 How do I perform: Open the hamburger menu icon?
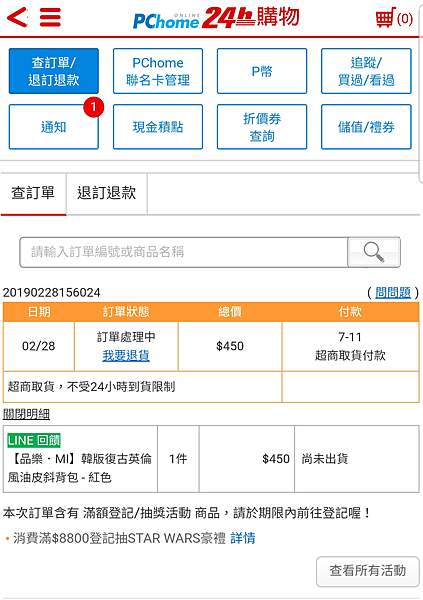(x=50, y=17)
